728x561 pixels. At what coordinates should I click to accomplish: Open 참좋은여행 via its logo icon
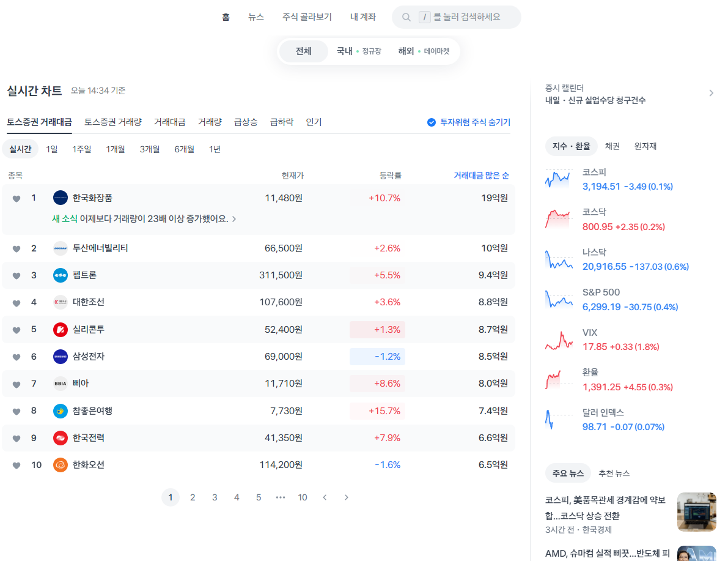61,411
